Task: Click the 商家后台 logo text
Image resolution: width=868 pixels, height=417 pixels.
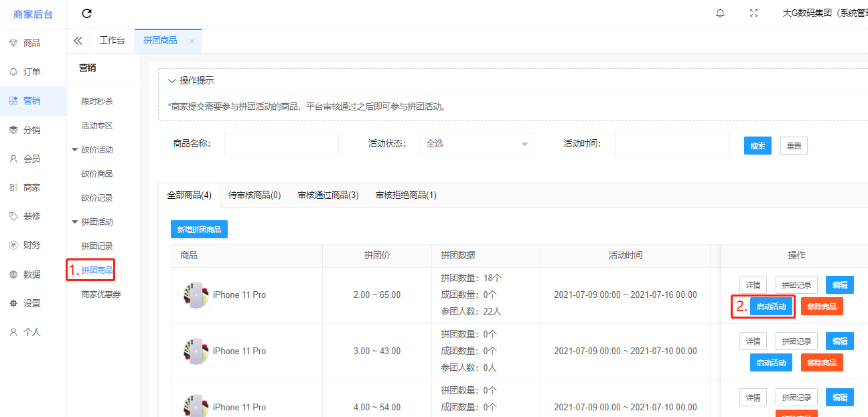Action: 33,14
